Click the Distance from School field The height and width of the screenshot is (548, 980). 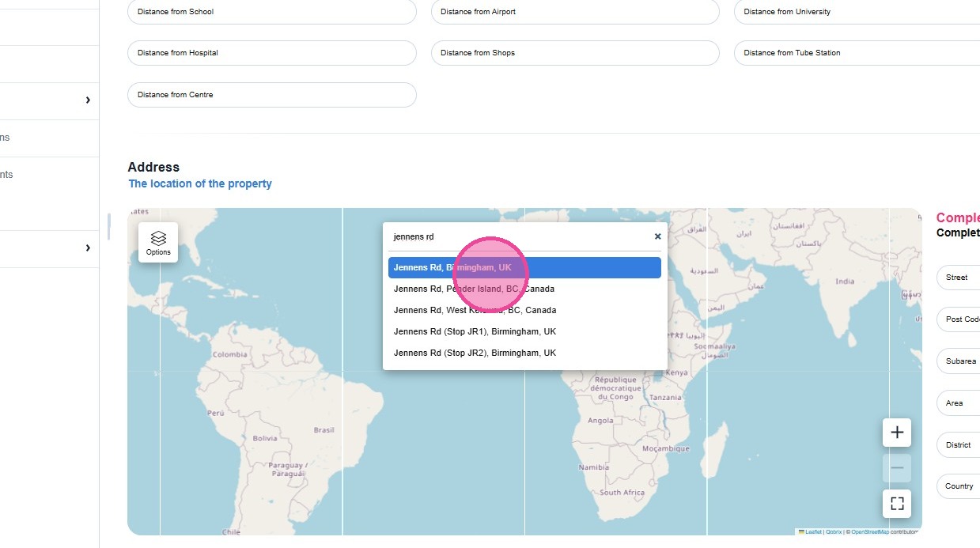tap(271, 12)
